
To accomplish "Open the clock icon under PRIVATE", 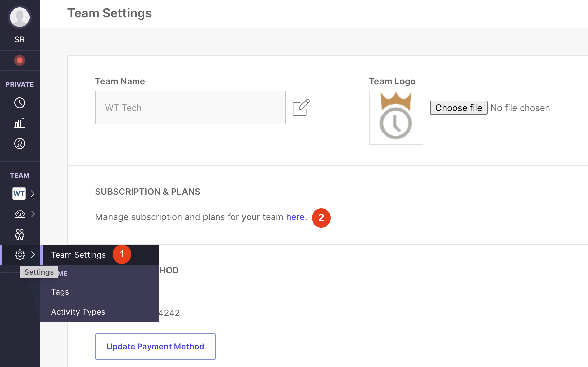I will [x=20, y=103].
